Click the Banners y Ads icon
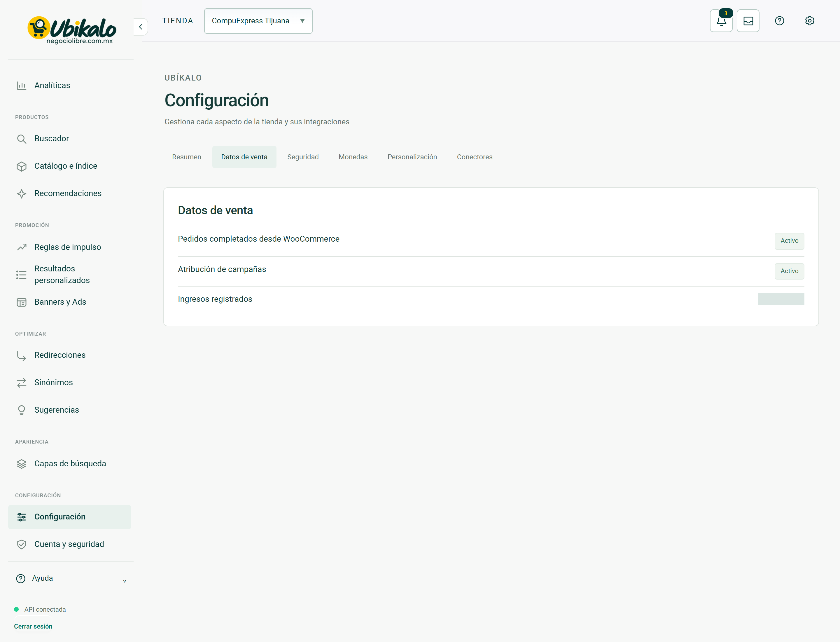The width and height of the screenshot is (840, 642). [21, 302]
